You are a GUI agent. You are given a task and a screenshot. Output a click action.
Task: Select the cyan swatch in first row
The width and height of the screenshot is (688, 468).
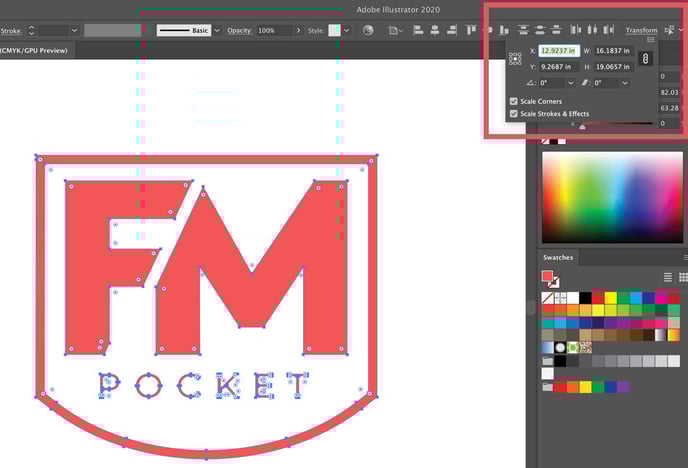636,298
